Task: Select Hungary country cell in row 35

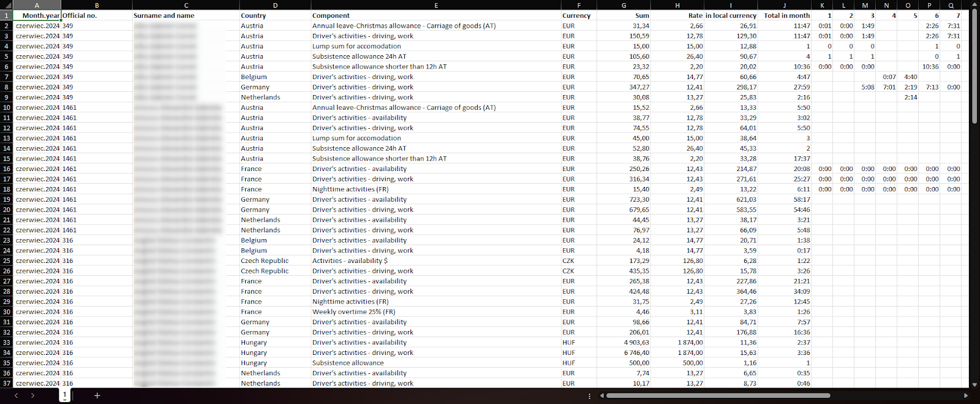Action: [x=275, y=363]
